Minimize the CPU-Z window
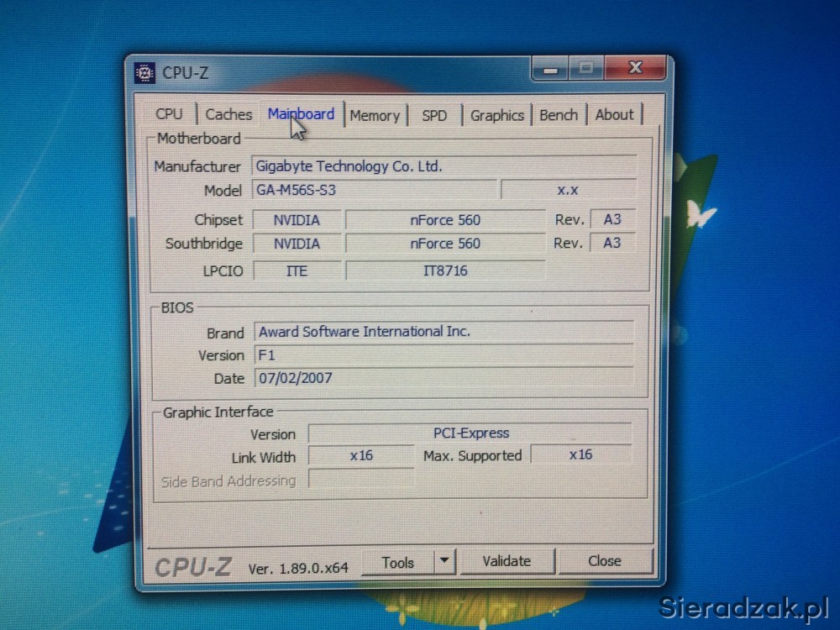Screen dimensions: 840x630 [549, 69]
